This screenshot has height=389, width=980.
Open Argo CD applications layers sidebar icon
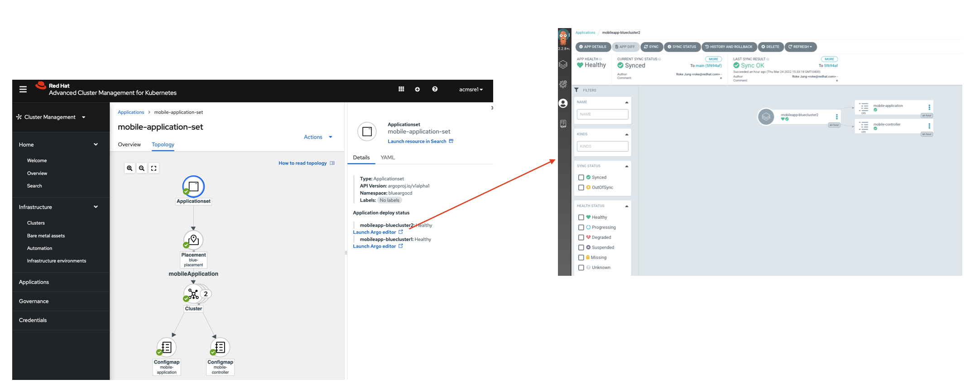[x=563, y=65]
